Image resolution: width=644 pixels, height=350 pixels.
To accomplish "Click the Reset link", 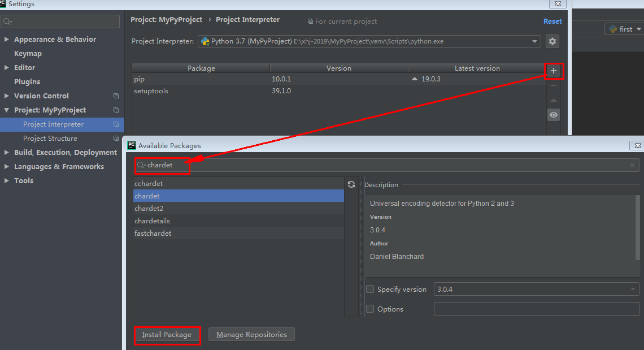I will (x=552, y=21).
